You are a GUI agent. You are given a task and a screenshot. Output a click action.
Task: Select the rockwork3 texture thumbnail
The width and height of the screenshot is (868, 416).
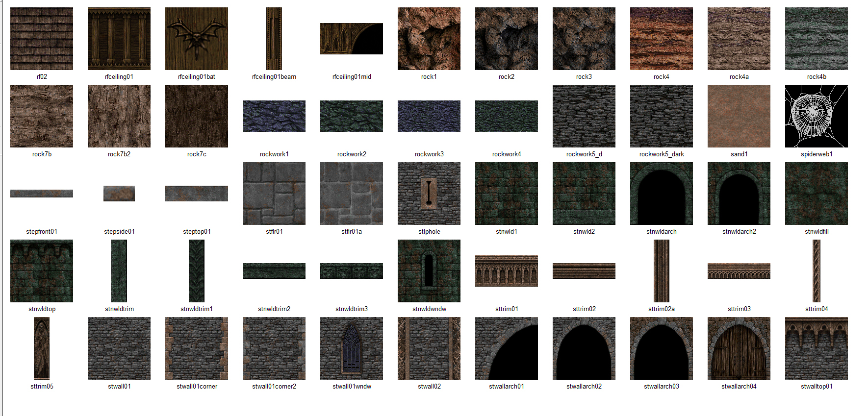pos(429,116)
